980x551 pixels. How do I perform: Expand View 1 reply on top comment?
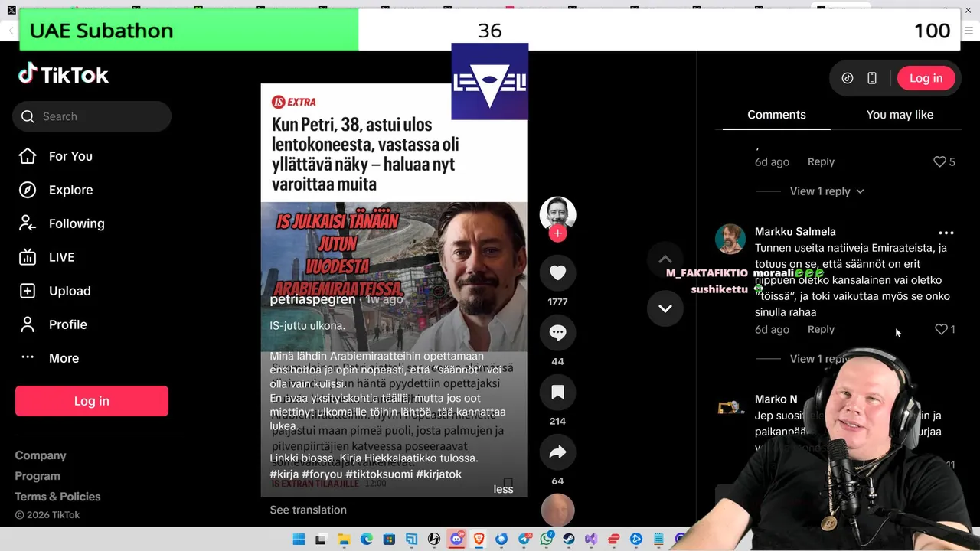(827, 191)
